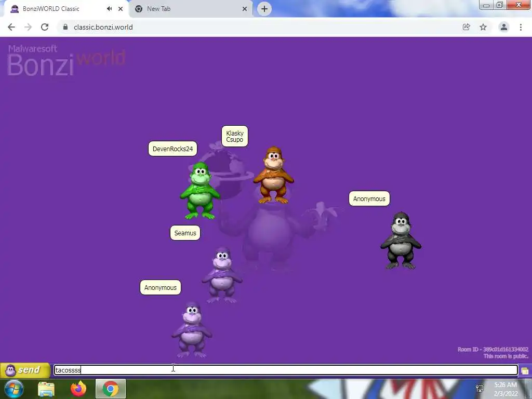Click the send button with Bonzi face
This screenshot has width=532, height=399.
coord(25,370)
